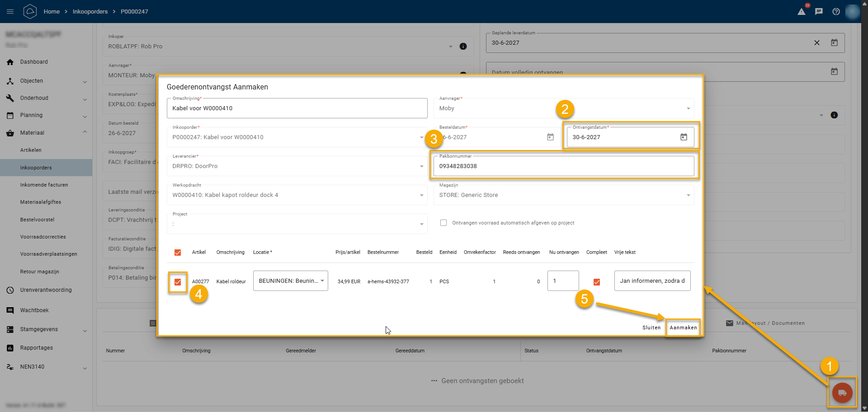Open the Ontvangstdatum calendar picker

tap(684, 137)
